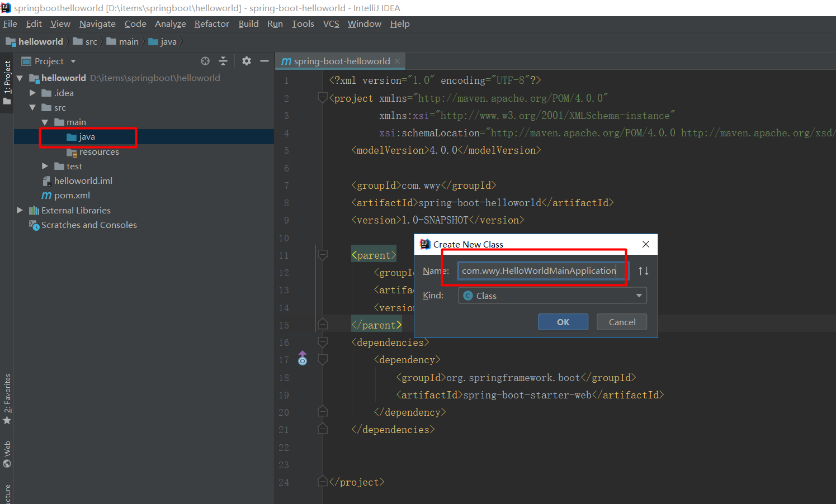
Task: Open the Build menu
Action: 248,23
